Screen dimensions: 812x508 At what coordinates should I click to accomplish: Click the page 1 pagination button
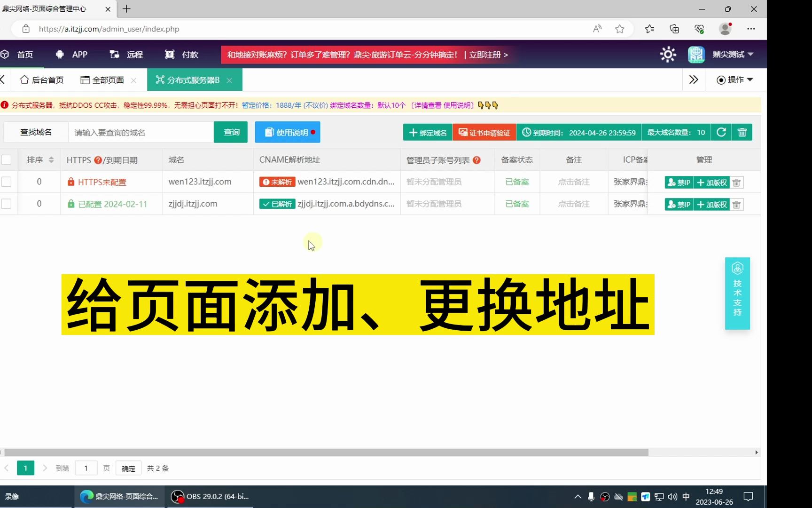point(25,468)
